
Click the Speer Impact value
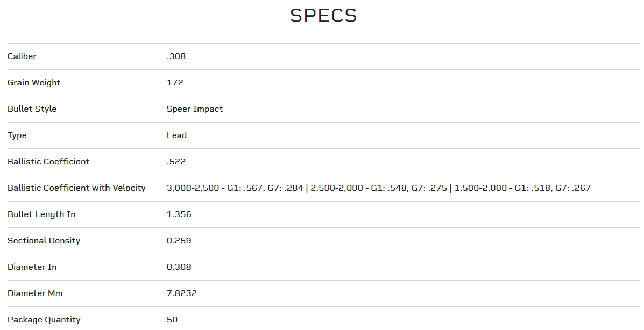tap(195, 109)
